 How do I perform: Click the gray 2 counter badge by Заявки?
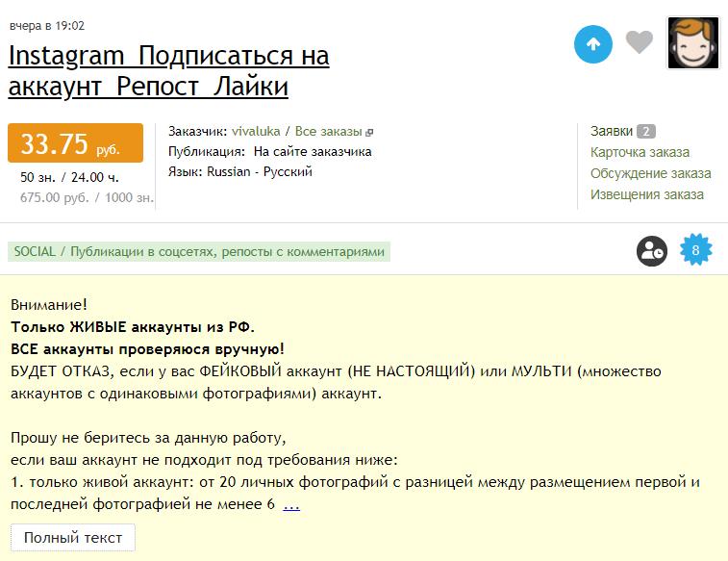click(646, 132)
